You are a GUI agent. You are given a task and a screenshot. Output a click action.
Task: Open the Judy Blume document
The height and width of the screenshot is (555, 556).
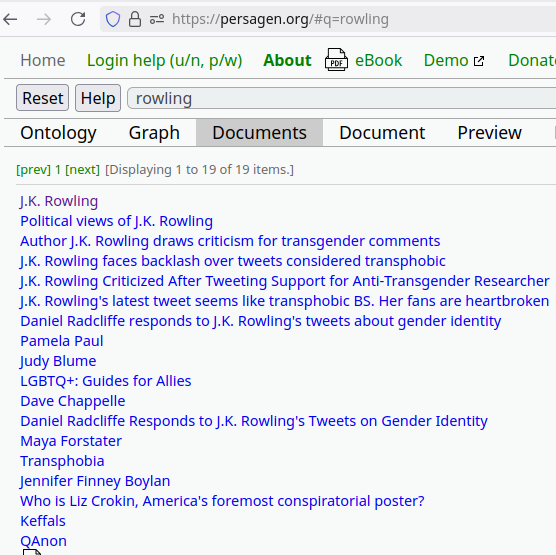[x=58, y=361]
